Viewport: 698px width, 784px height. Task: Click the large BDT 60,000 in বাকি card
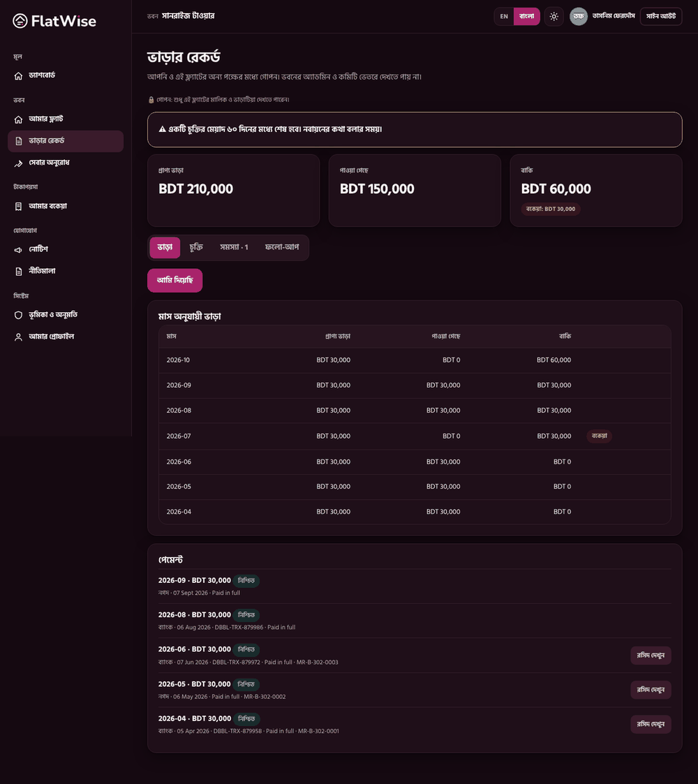tap(556, 189)
